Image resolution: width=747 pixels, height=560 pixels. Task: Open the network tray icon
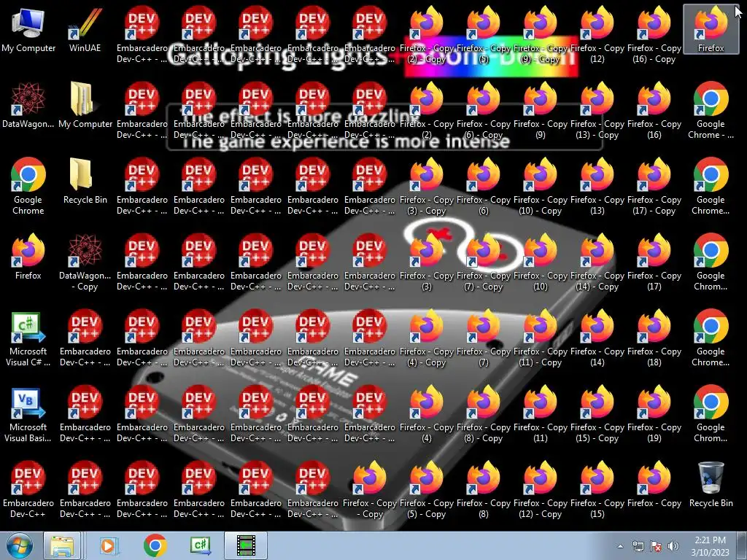pos(638,546)
